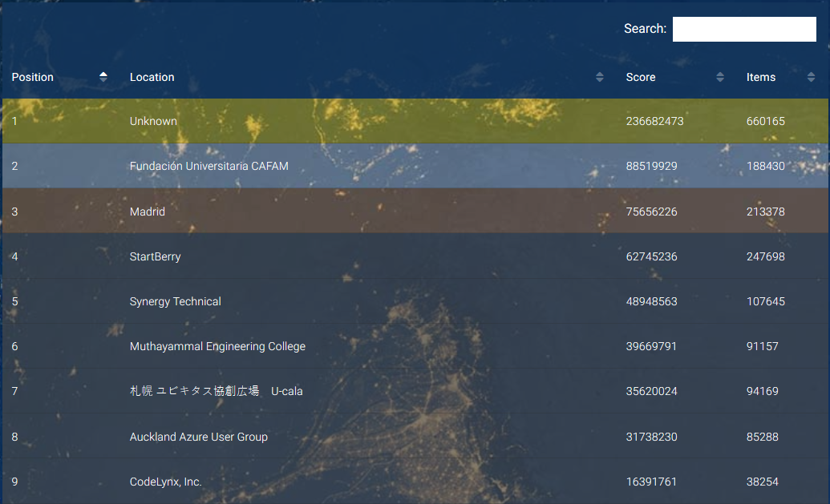Click items value 38254
The image size is (830, 504).
point(763,482)
